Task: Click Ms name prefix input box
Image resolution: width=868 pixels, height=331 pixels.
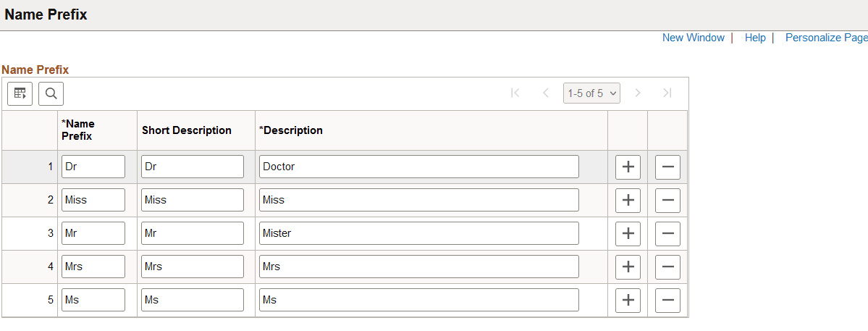Action: tap(93, 300)
